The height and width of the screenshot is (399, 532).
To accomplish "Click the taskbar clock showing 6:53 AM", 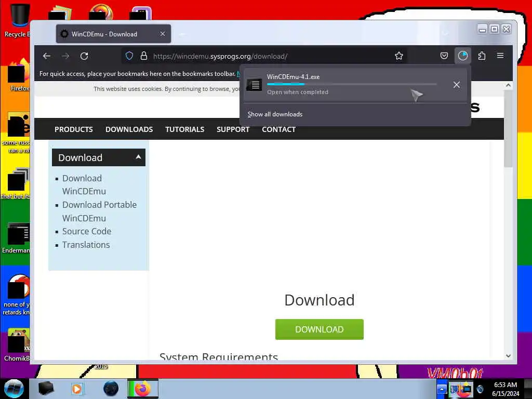I will tap(506, 389).
